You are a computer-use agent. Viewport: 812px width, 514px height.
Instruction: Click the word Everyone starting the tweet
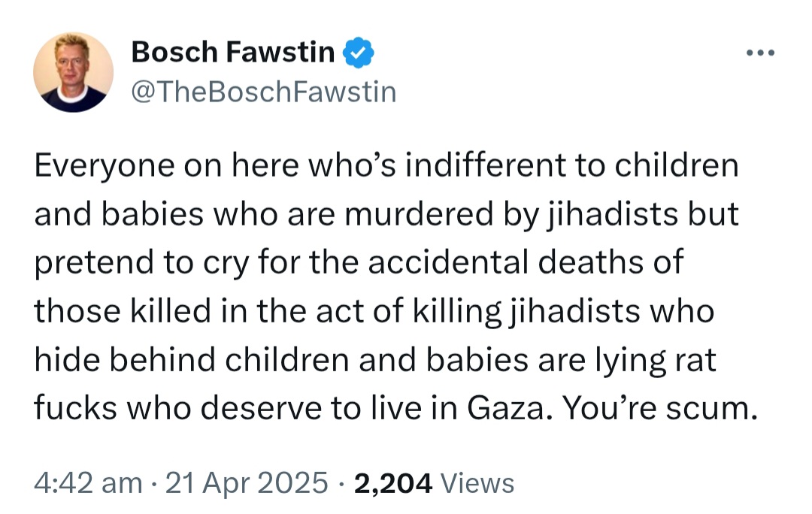pyautogui.click(x=104, y=165)
